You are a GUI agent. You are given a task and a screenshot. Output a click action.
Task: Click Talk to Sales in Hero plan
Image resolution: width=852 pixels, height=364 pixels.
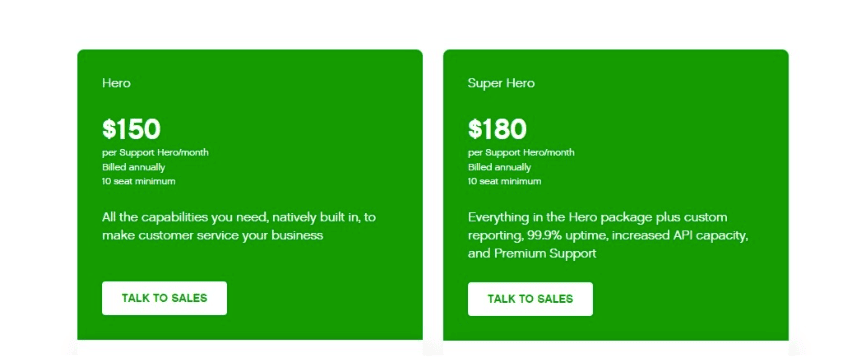pyautogui.click(x=164, y=298)
